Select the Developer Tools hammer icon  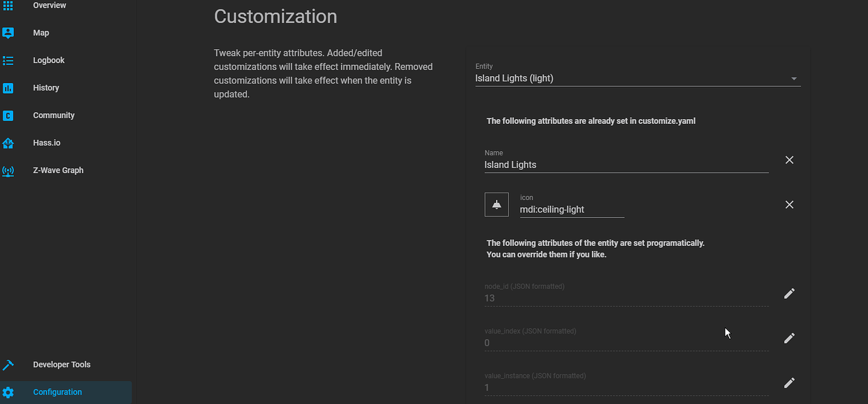(x=9, y=364)
